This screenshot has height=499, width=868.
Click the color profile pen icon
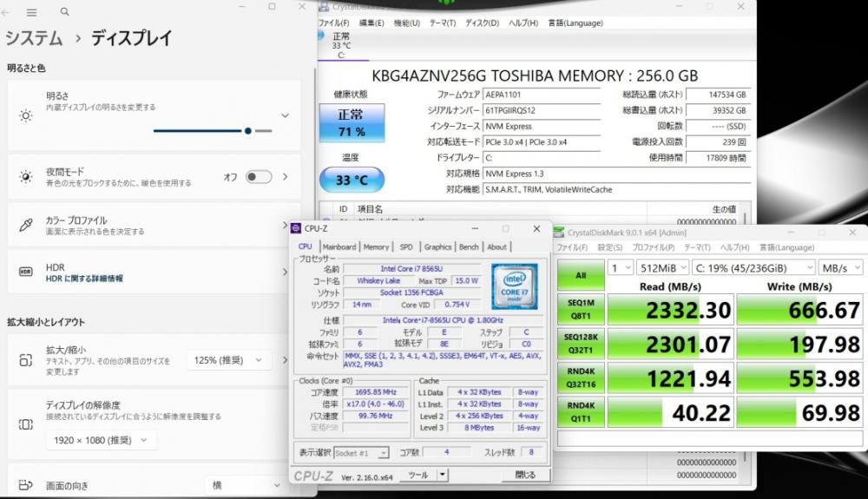coord(25,225)
